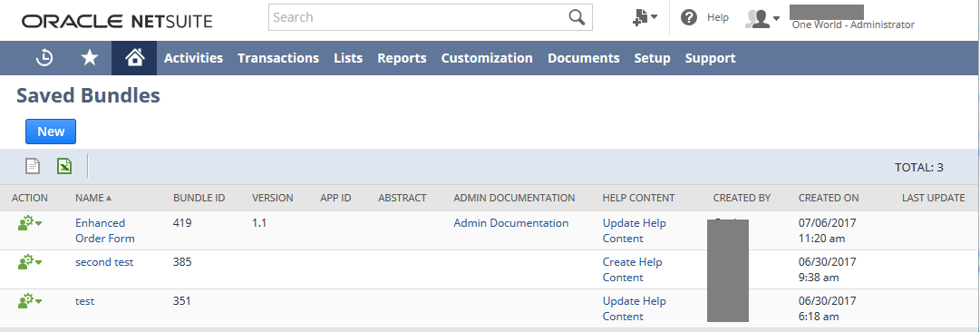Sort by Created By column header
The image size is (980, 332).
742,198
